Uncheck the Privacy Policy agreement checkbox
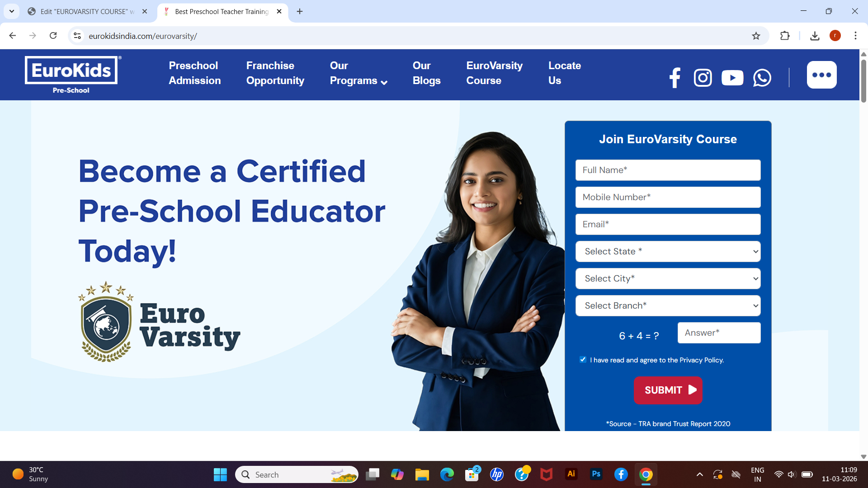This screenshot has width=868, height=488. tap(583, 360)
